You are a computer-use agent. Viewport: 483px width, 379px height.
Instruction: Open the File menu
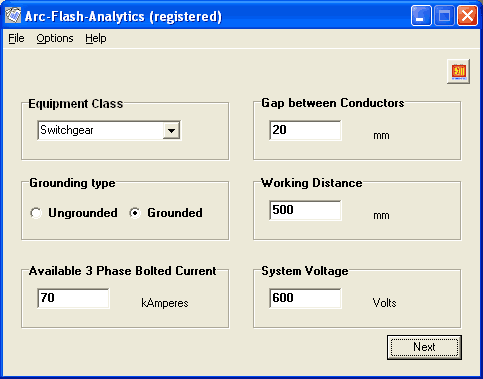pos(16,38)
